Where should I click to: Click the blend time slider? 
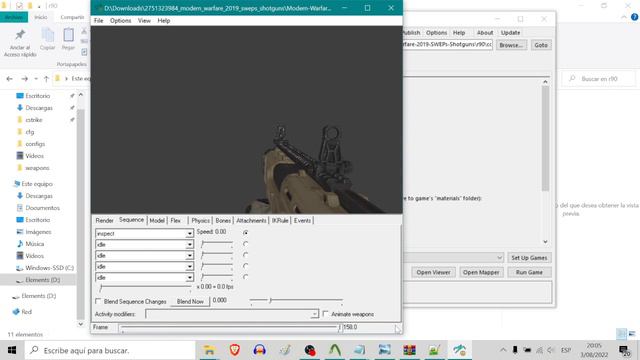pyautogui.click(x=296, y=301)
